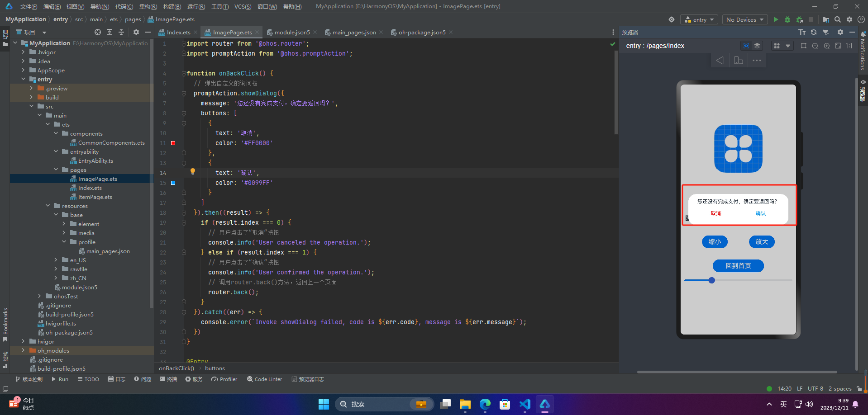
Task: Toggle the red color marker on line 11
Action: (173, 143)
